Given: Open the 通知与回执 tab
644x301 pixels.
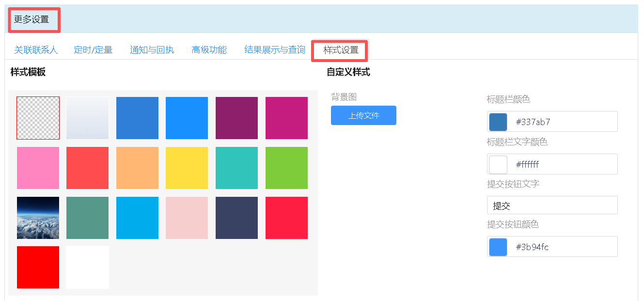Looking at the screenshot, I should coord(152,50).
